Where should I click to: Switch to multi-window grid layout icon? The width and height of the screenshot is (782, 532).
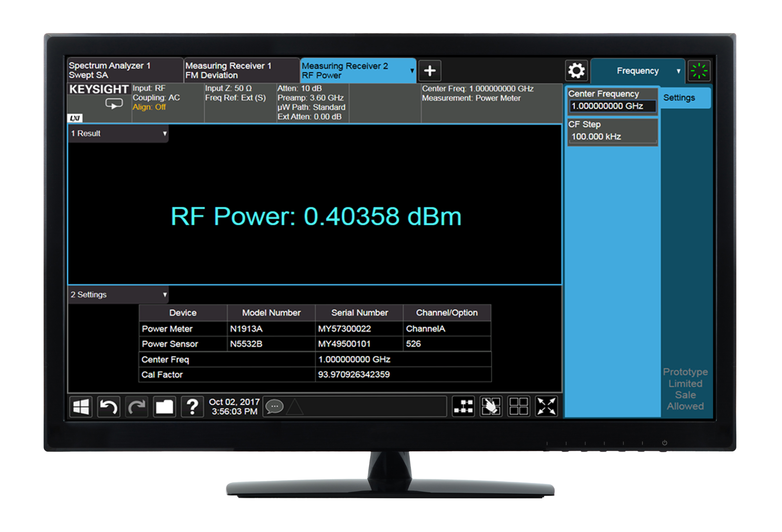(518, 407)
